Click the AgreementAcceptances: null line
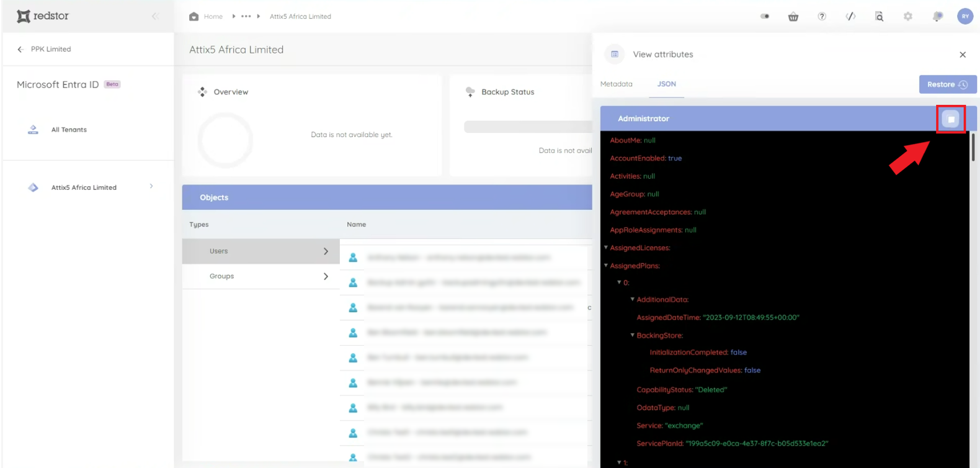The image size is (980, 468). tap(658, 212)
